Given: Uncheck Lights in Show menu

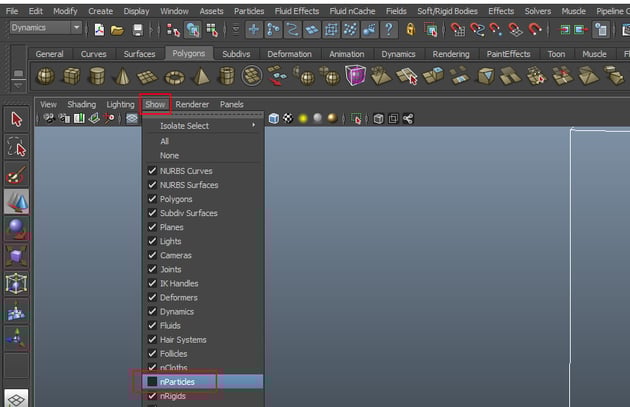Looking at the screenshot, I should click(203, 241).
